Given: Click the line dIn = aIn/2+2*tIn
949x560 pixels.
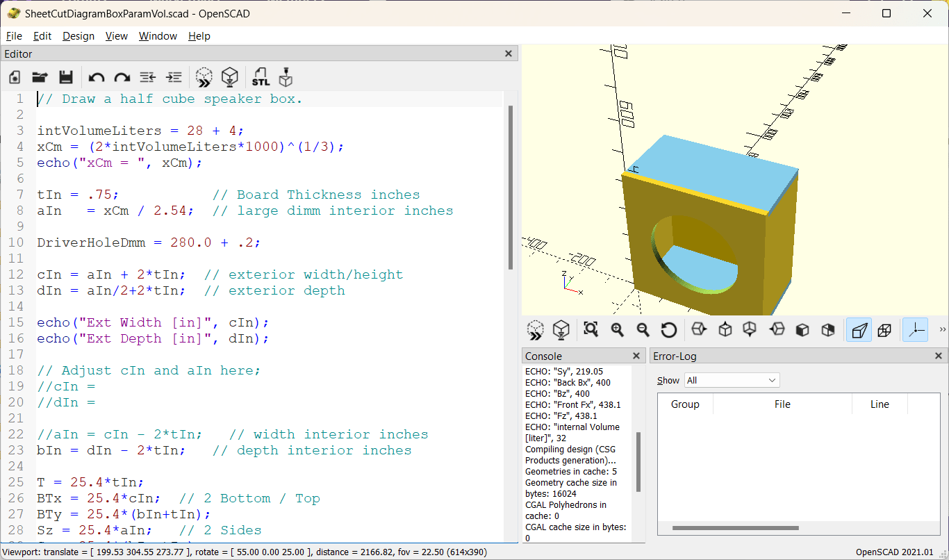Looking at the screenshot, I should [x=111, y=290].
